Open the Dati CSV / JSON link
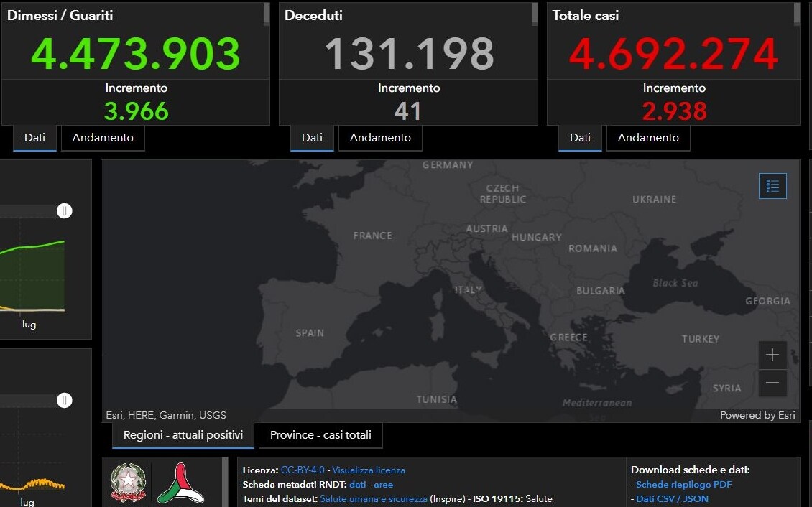This screenshot has width=812, height=507. (x=672, y=498)
